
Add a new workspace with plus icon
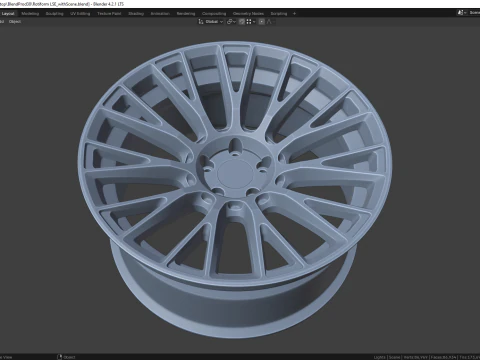294,14
